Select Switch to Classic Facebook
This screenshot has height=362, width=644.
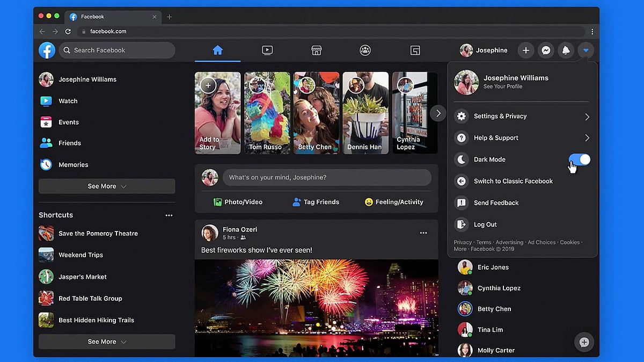[x=513, y=182]
